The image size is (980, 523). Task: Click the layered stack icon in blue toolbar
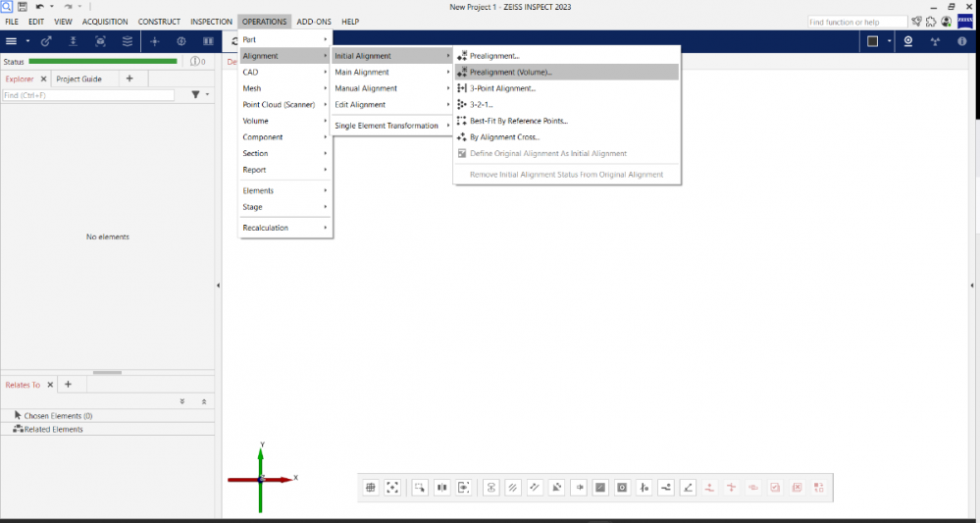click(128, 41)
